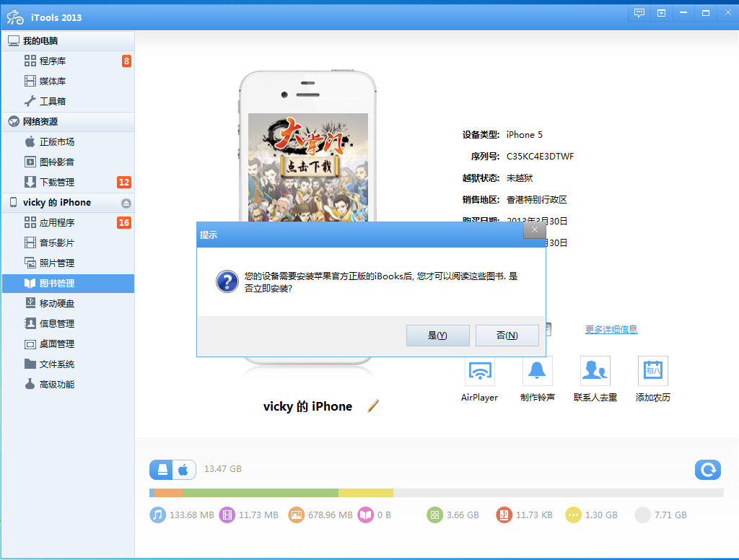The height and width of the screenshot is (560, 739).
Task: Toggle the disk icon in storage bar
Action: pos(162,469)
